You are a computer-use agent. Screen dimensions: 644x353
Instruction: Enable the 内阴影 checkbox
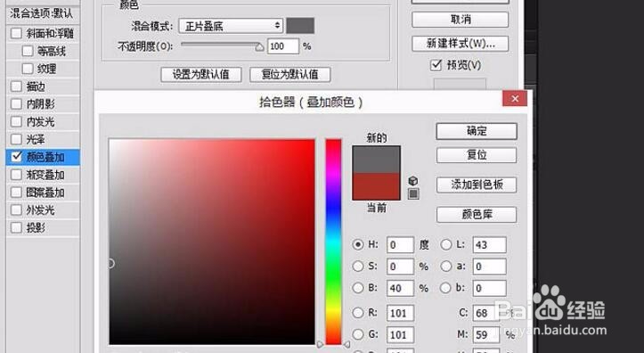point(16,104)
